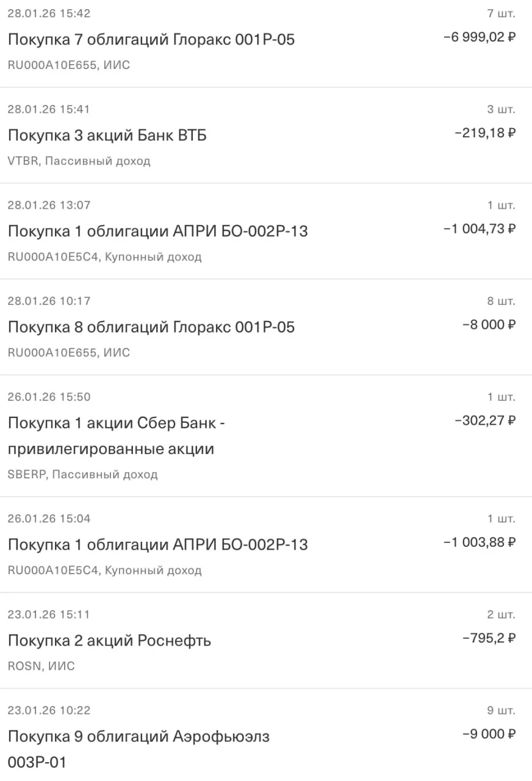Open the purchase of 2 Роснефть shares

pos(266,641)
